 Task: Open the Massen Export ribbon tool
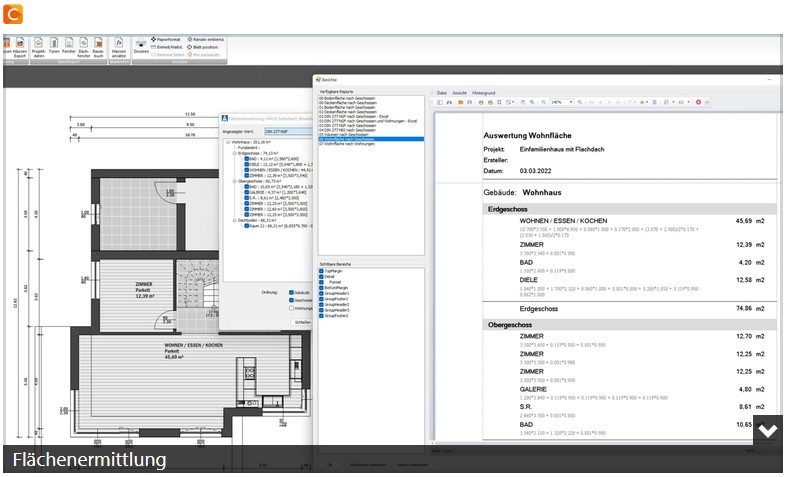20,47
